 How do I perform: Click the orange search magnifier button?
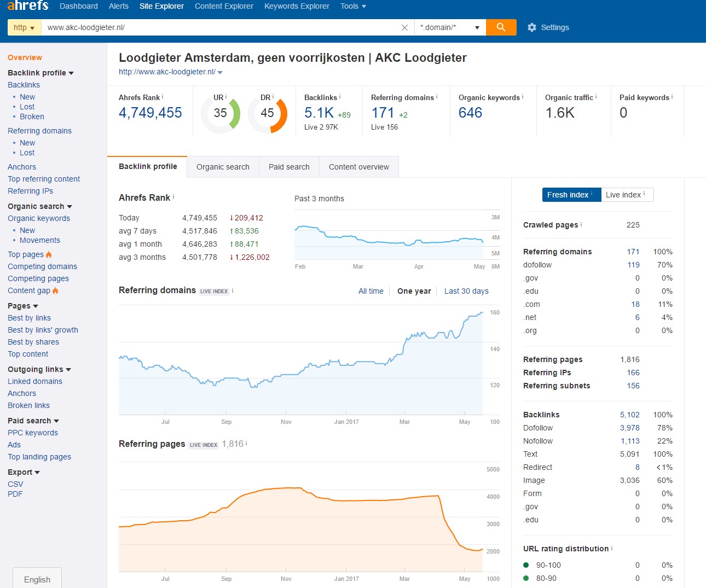pos(501,27)
